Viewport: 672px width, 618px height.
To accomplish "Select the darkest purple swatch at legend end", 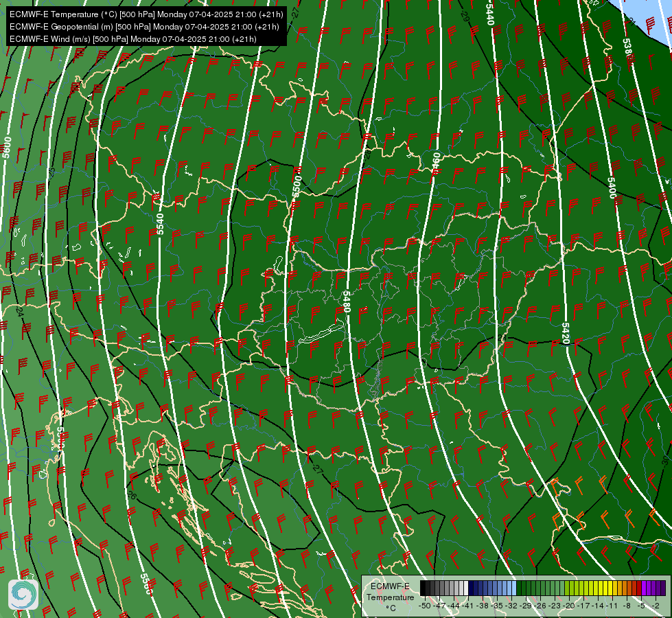I will pos(664,588).
